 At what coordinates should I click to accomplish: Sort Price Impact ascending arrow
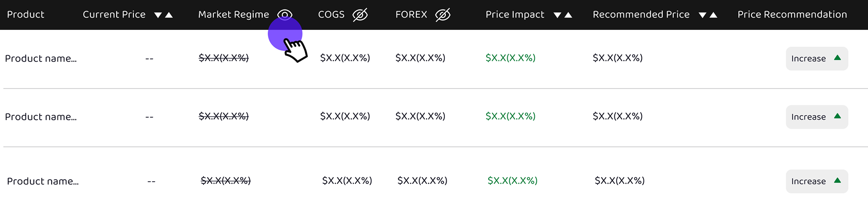(569, 15)
